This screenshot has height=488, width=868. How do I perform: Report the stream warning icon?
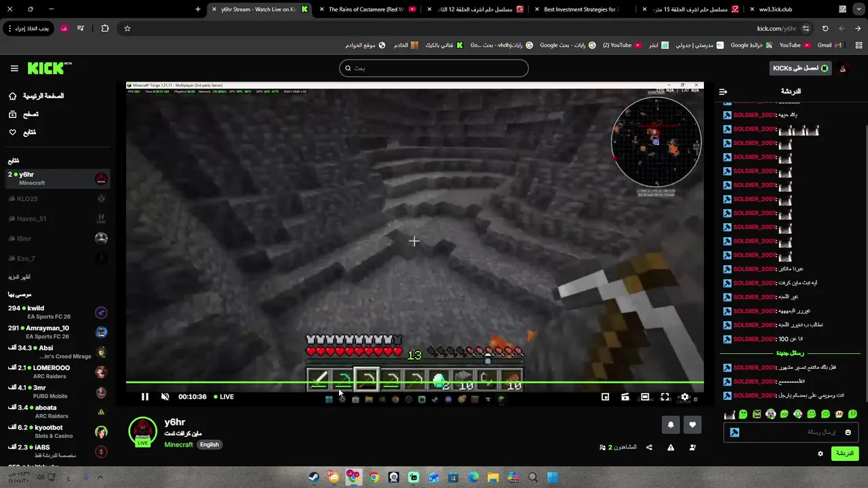pos(671,447)
